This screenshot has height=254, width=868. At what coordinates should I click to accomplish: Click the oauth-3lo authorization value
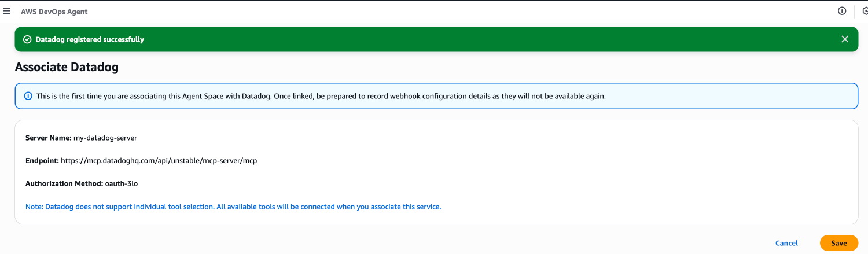(x=122, y=183)
